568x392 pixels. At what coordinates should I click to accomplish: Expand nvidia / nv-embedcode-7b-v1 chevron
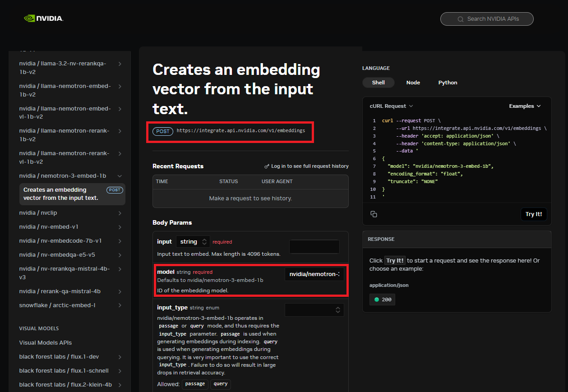[x=120, y=241]
